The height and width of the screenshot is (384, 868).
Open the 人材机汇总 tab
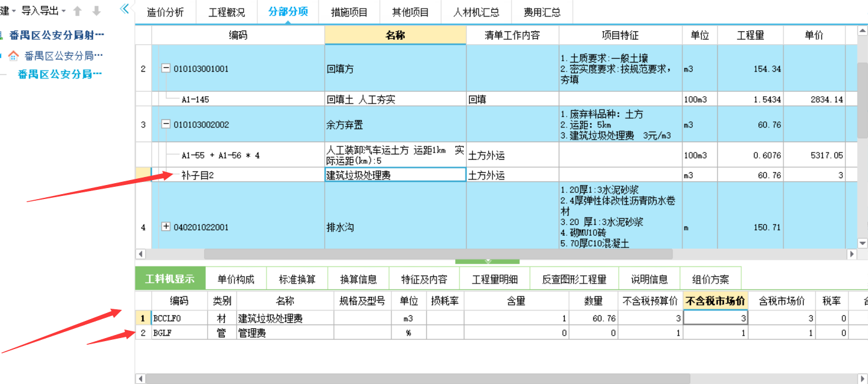pos(476,12)
